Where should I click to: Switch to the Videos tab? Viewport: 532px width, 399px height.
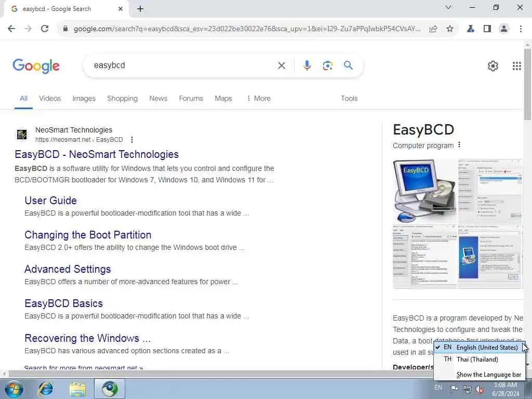[x=50, y=98]
